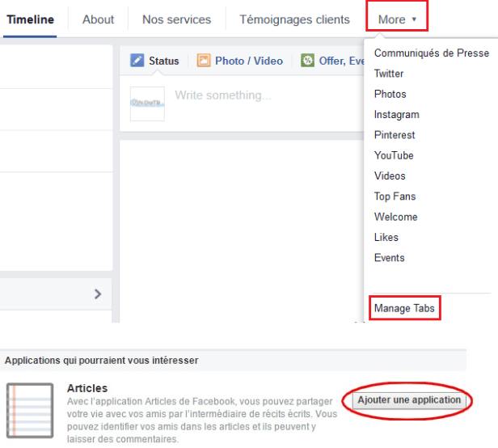498x448 pixels.
Task: Select Photos from the More menu
Action: (390, 94)
